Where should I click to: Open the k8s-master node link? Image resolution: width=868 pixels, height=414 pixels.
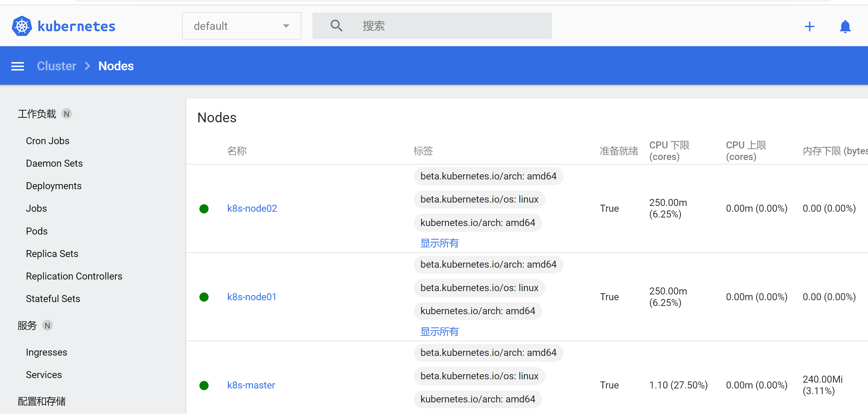pyautogui.click(x=251, y=385)
